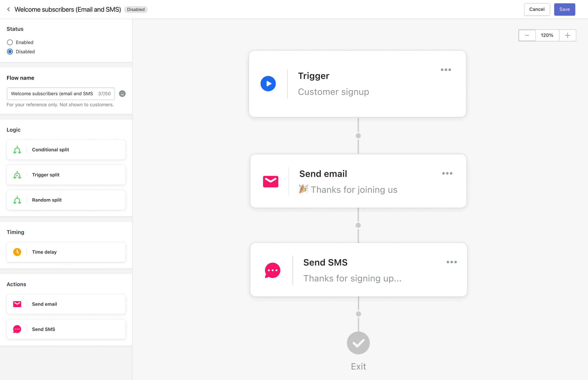Open the Trigger node options menu
The image size is (588, 380).
(x=446, y=69)
